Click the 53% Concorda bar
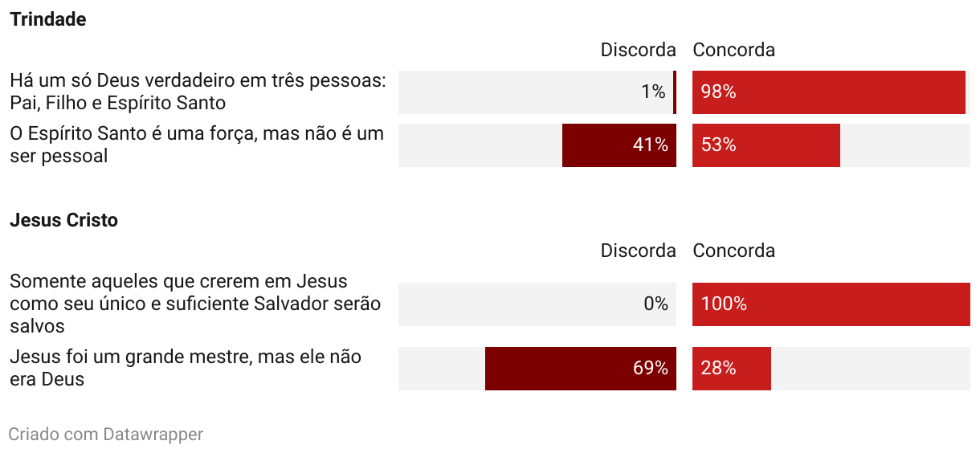Image resolution: width=980 pixels, height=453 pixels. (766, 145)
